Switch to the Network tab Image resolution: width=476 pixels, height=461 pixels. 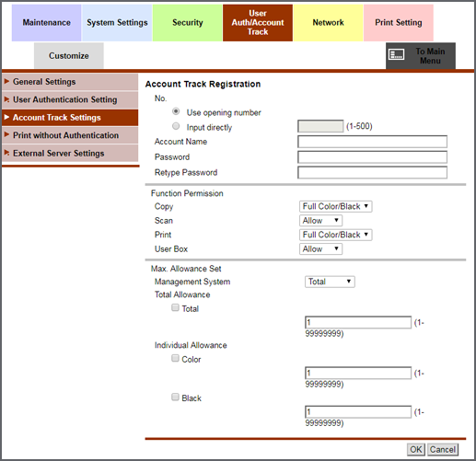(x=328, y=23)
